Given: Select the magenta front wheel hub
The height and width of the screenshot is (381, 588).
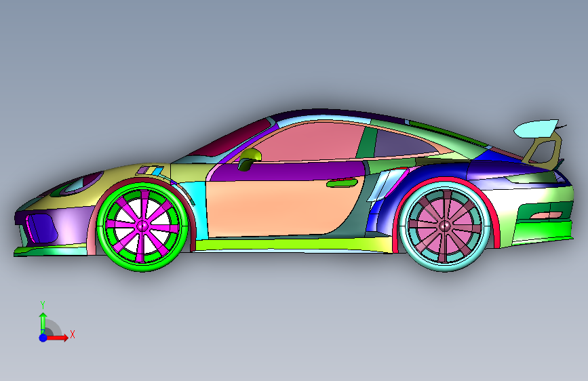Looking at the screenshot, I should pyautogui.click(x=142, y=226).
